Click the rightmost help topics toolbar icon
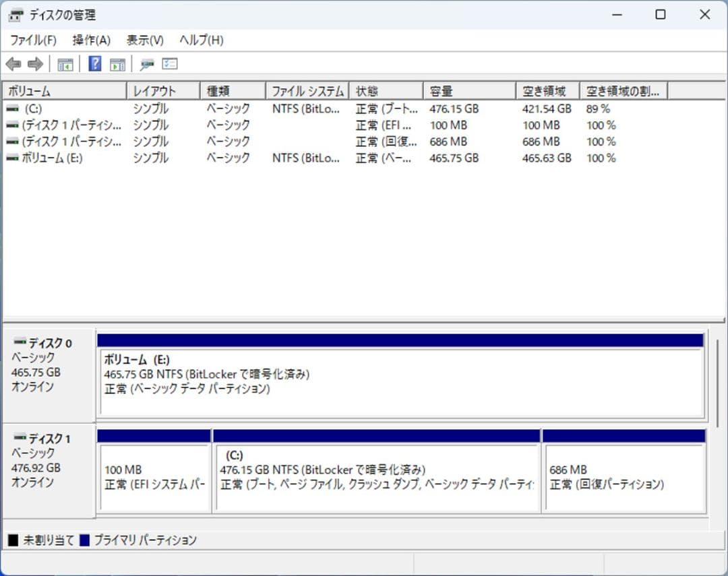The image size is (728, 576). [169, 63]
